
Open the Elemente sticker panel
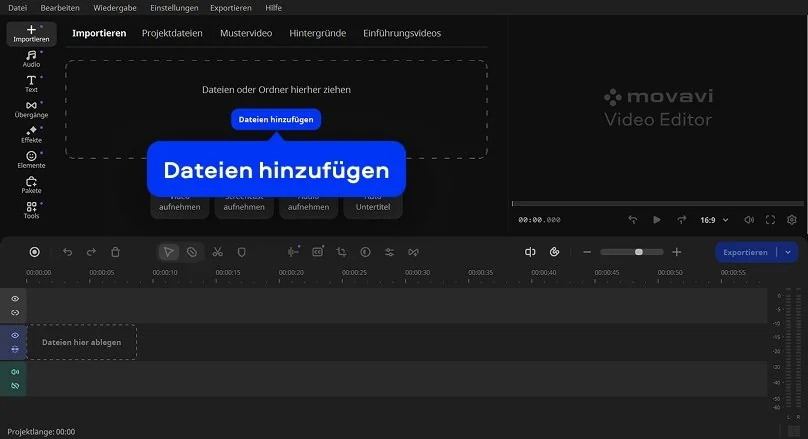(31, 159)
